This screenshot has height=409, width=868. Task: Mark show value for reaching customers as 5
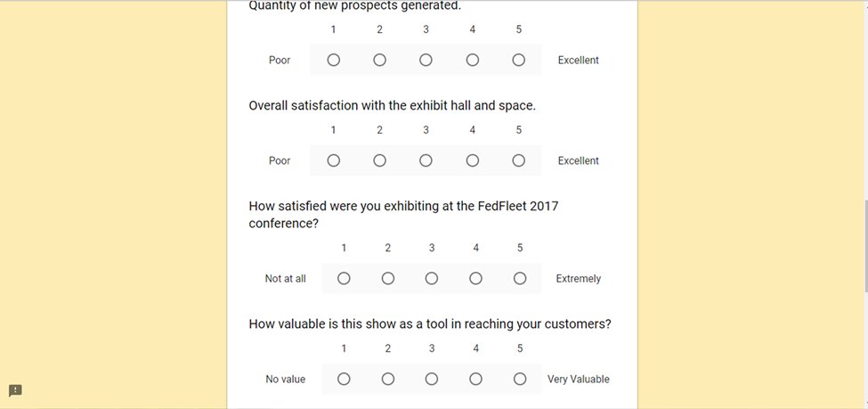[x=520, y=380]
